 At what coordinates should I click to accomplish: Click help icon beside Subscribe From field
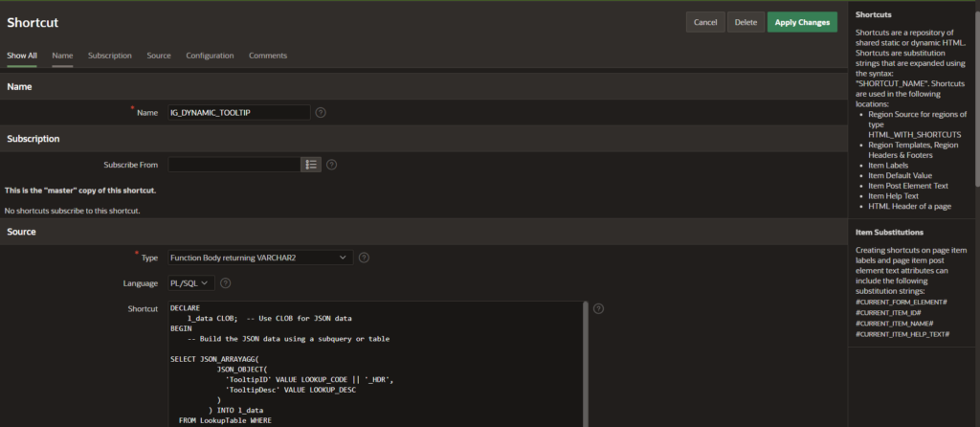point(331,165)
